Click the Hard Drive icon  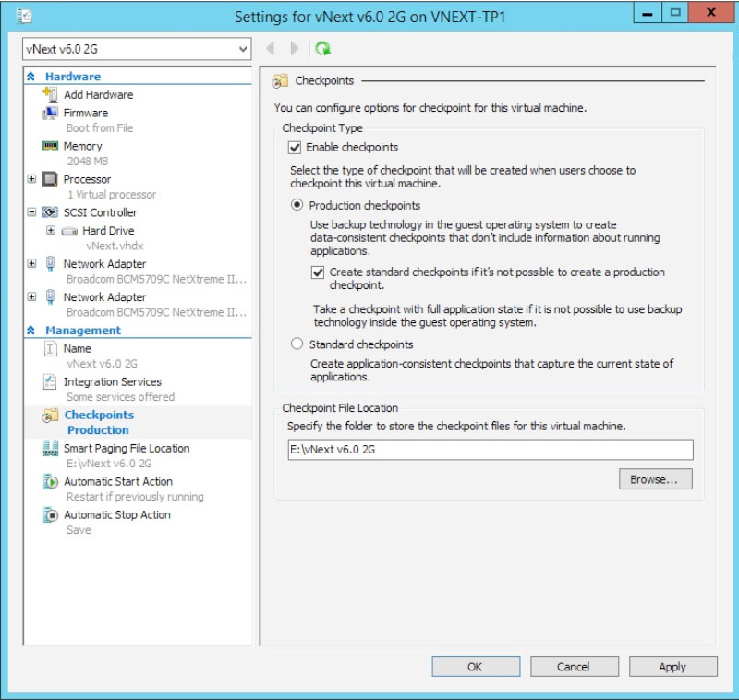coord(69,231)
